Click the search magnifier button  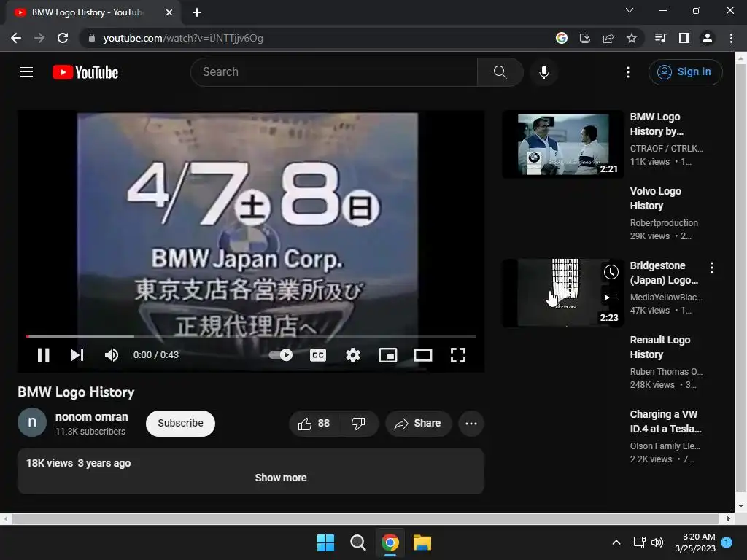[x=500, y=72]
